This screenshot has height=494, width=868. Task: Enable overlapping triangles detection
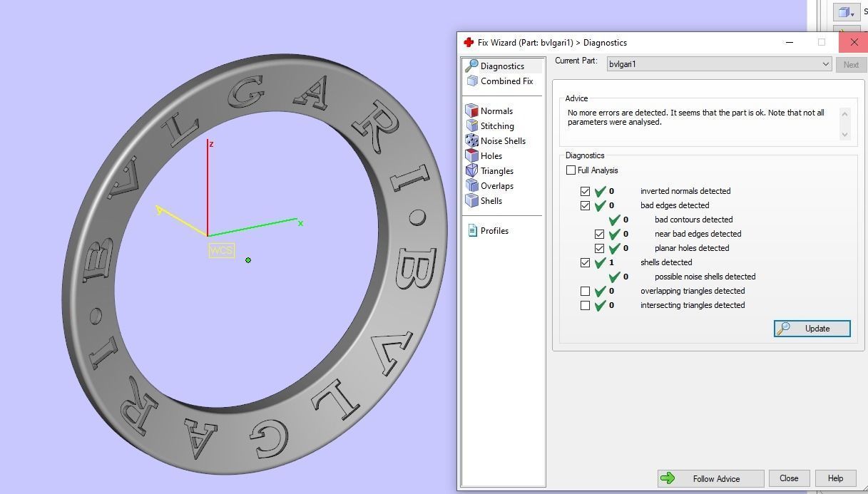585,291
